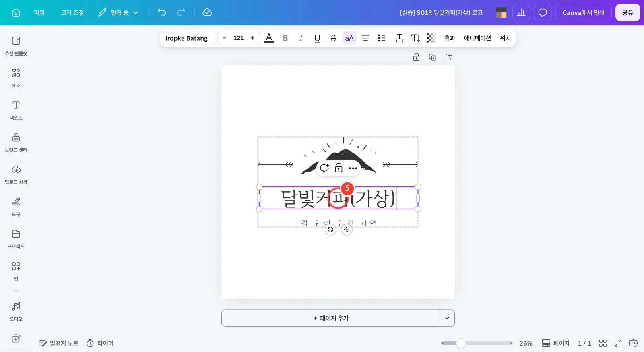The width and height of the screenshot is (644, 352).
Task: Open letter and line spacing options
Action: (399, 38)
